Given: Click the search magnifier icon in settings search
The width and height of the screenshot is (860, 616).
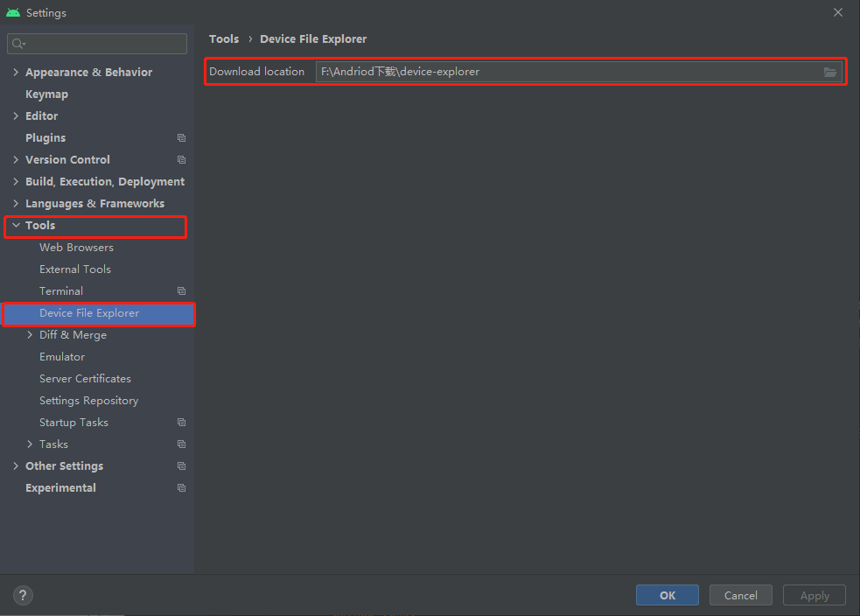Looking at the screenshot, I should pos(18,44).
